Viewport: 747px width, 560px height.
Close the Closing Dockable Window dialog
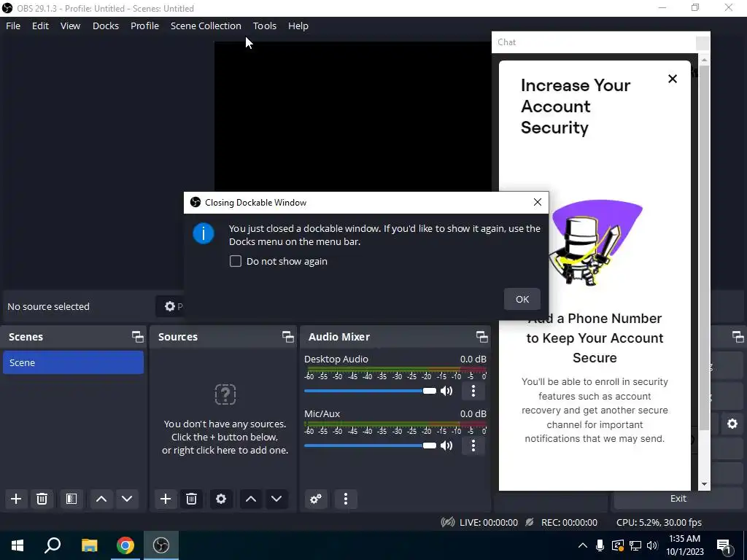pyautogui.click(x=538, y=202)
